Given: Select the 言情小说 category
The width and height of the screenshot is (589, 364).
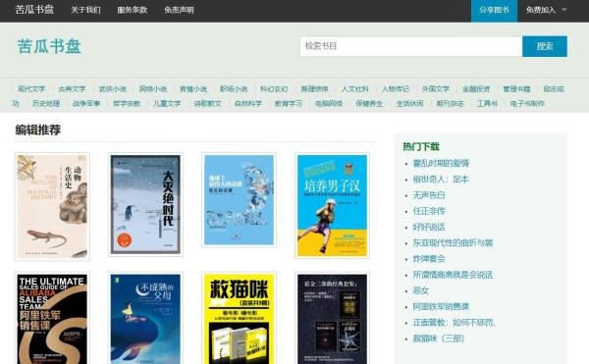Looking at the screenshot, I should pos(193,89).
